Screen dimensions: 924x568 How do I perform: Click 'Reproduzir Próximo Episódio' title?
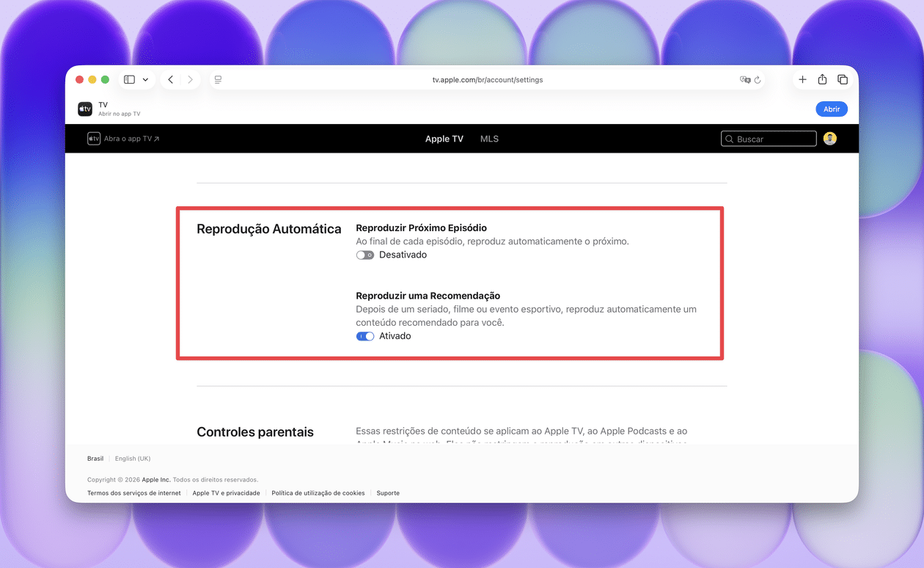421,228
